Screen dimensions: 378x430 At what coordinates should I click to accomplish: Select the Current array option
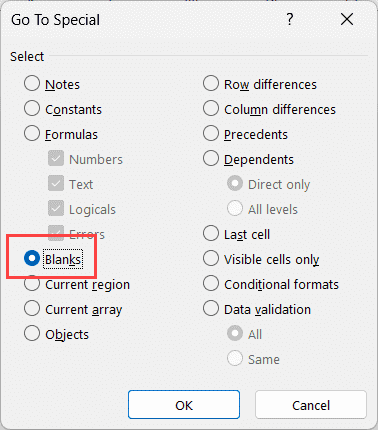(x=32, y=309)
